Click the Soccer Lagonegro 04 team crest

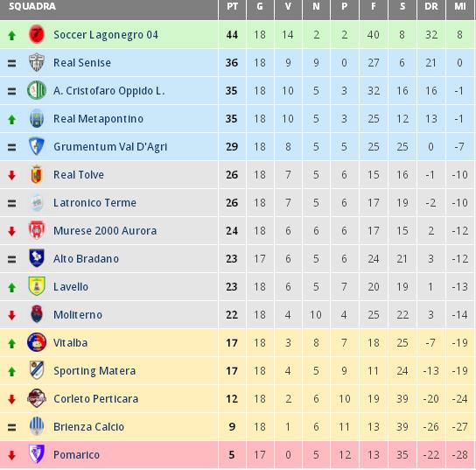pos(37,34)
